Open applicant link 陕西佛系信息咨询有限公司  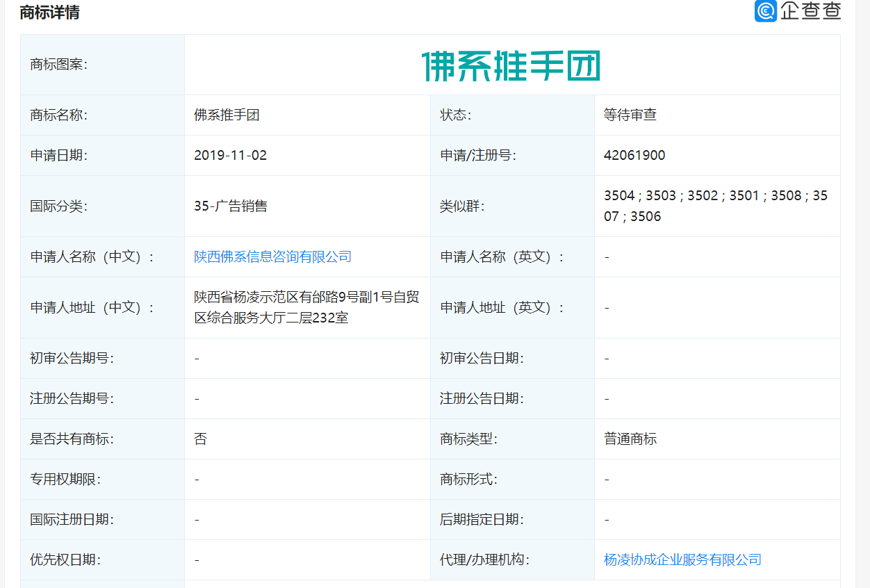point(272,256)
